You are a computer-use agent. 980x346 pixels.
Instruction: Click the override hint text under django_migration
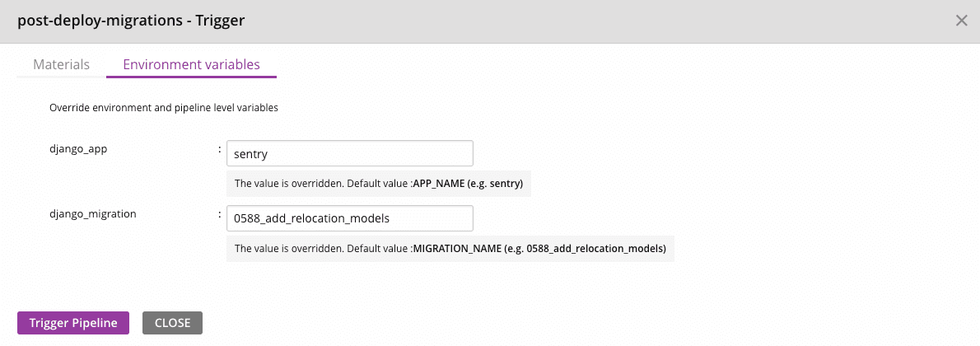(323, 248)
